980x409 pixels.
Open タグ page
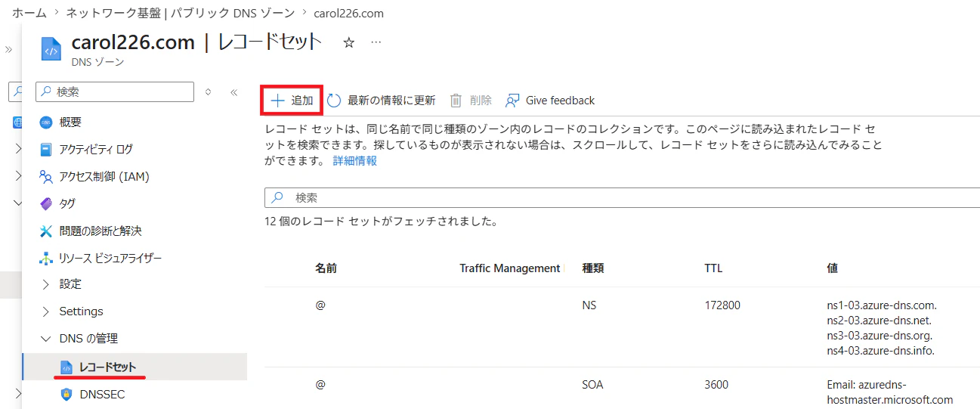pos(67,204)
